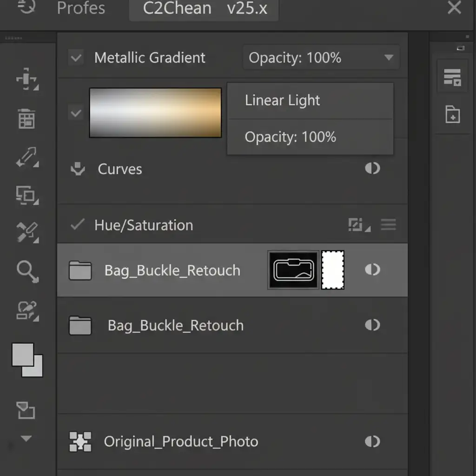Switch to the Profes tab

point(81,9)
